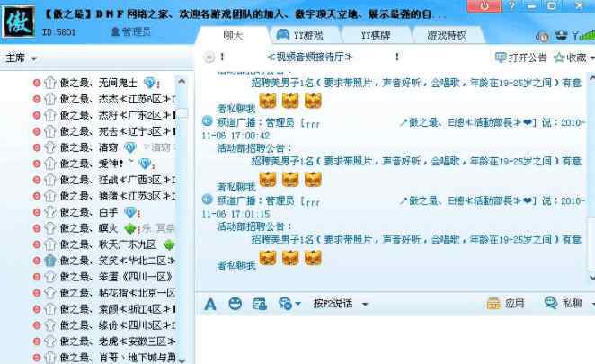Screen dimensions: 595x364
Task: Open the 聊天 tab
Action: 233,35
